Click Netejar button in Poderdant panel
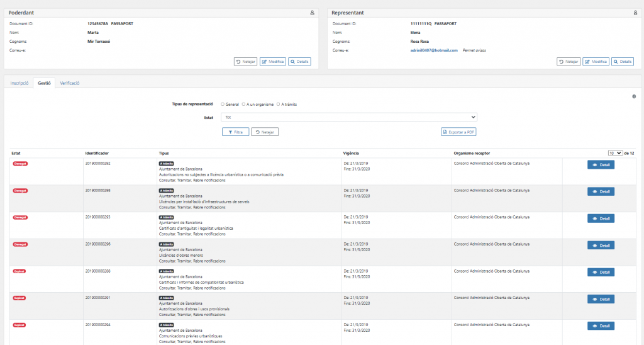644x345 pixels. (x=245, y=62)
